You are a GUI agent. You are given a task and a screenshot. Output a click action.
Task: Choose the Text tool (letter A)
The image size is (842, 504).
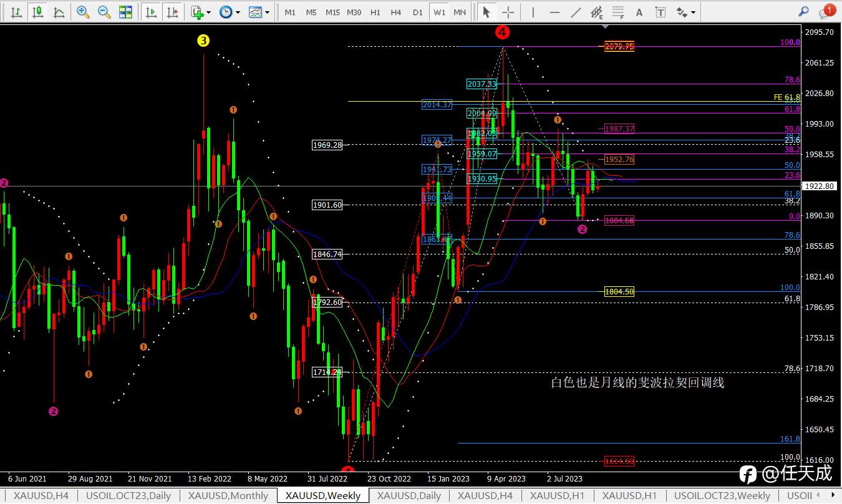639,12
